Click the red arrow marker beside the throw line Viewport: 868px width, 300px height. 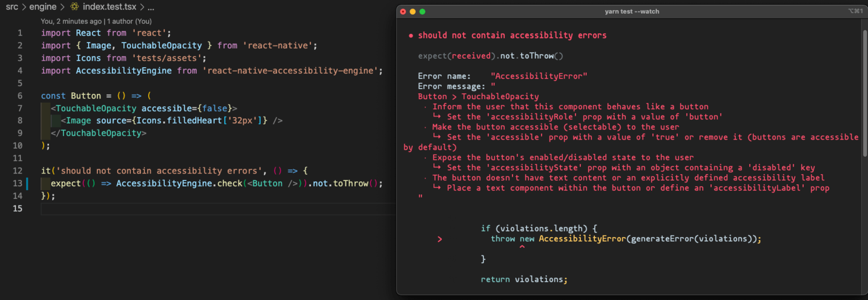(x=439, y=239)
